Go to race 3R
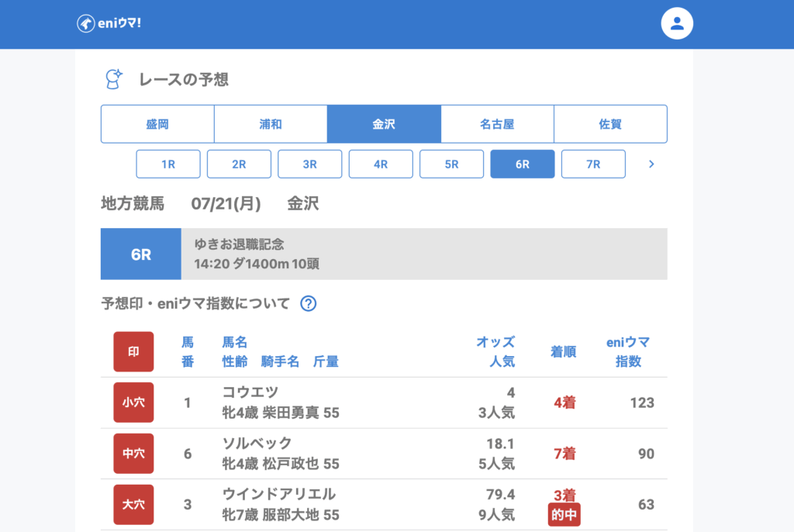The image size is (794, 532). (310, 164)
